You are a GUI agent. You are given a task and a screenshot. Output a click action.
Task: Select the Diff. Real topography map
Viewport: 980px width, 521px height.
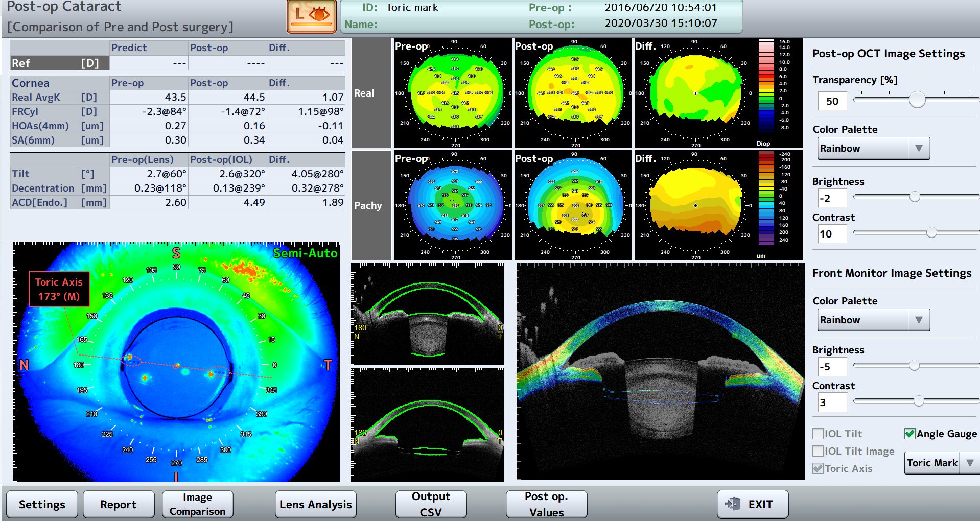click(x=695, y=93)
